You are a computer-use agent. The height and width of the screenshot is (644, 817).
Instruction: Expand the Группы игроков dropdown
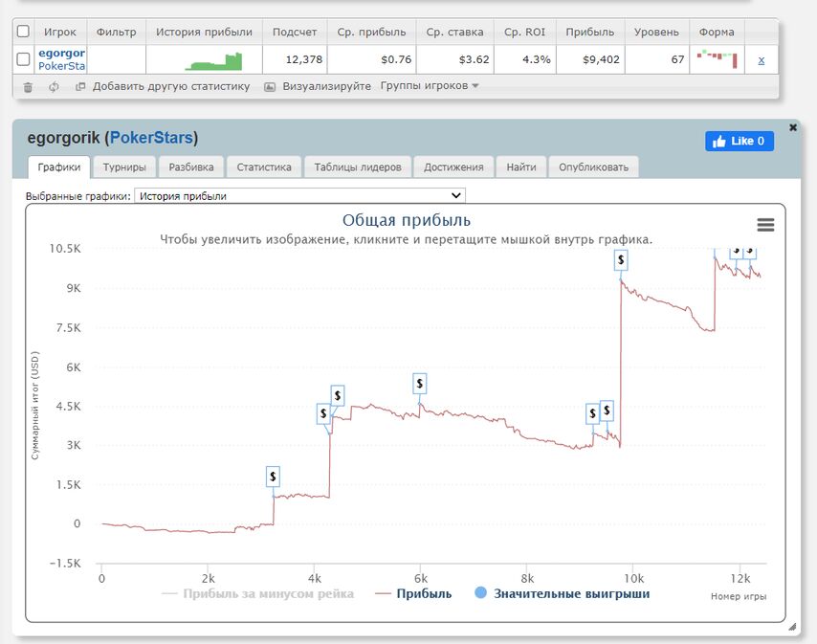430,86
